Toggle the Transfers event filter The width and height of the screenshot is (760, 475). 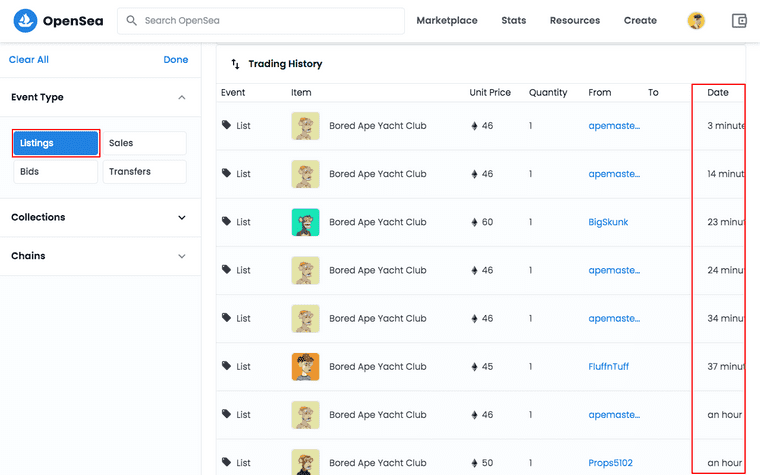[x=144, y=172]
